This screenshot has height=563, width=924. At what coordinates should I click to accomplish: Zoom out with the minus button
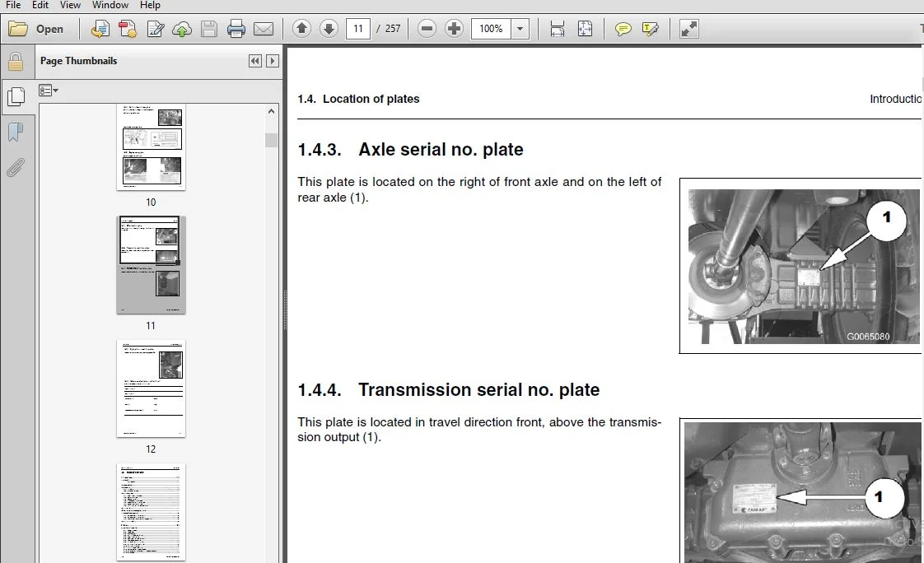(x=427, y=28)
